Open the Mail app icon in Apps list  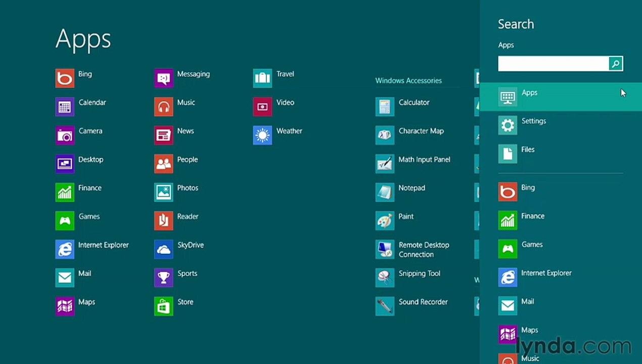tap(65, 278)
